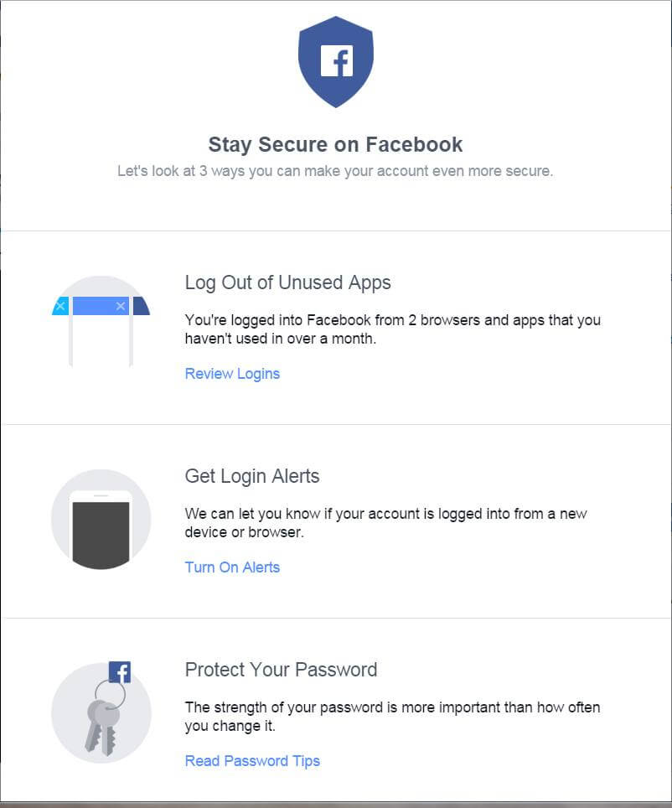This screenshot has height=808, width=672.
Task: Click the Facebook tag on the keyring
Action: [120, 672]
